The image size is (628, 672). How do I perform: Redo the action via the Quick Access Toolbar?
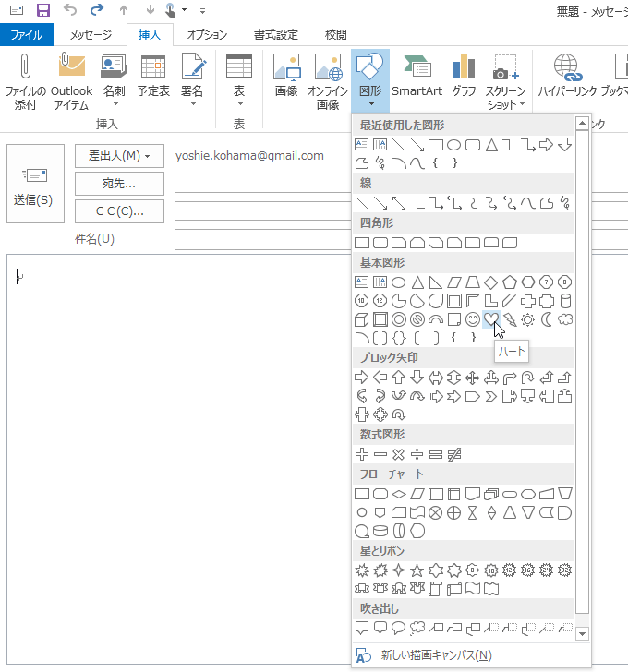(97, 10)
